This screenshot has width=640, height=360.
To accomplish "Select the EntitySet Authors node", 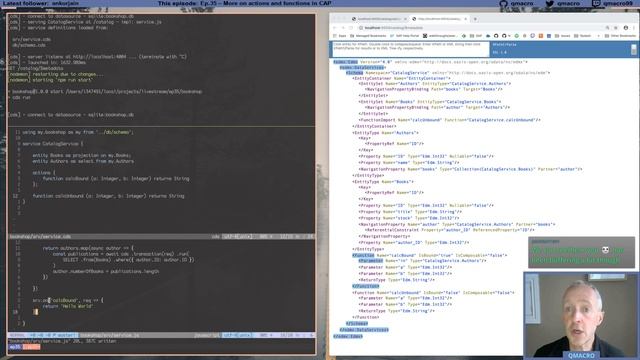I will [x=435, y=84].
